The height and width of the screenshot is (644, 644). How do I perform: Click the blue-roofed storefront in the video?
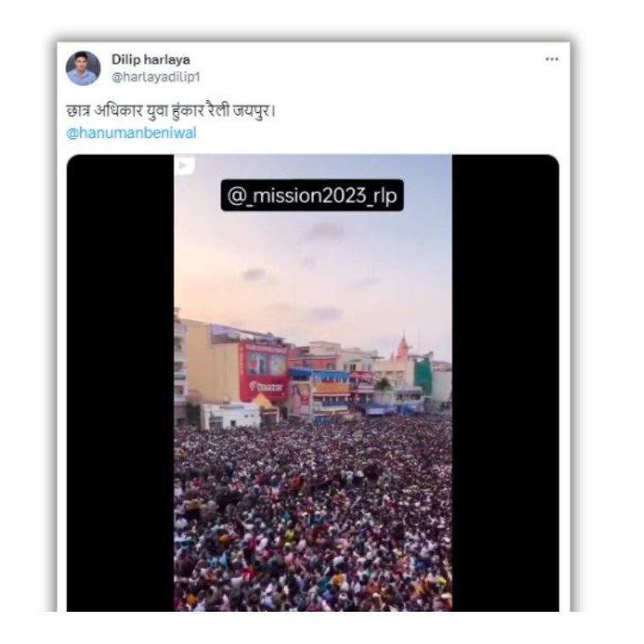click(x=319, y=391)
